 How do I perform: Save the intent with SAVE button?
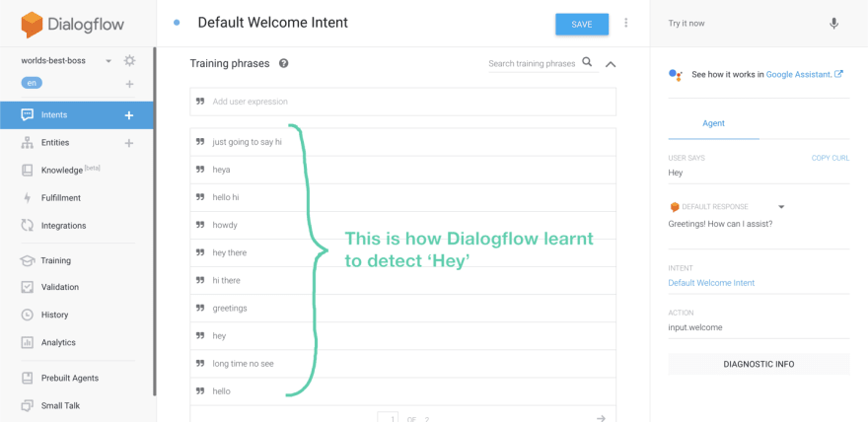582,25
